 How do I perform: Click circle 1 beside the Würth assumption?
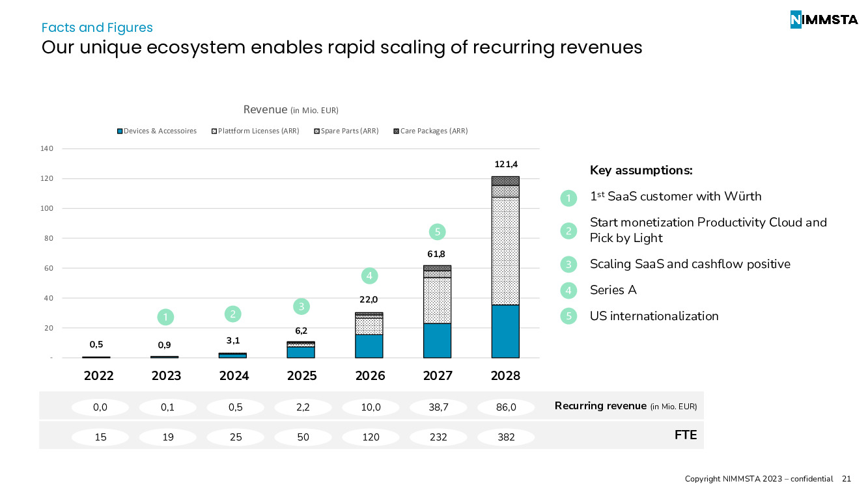pyautogui.click(x=568, y=197)
